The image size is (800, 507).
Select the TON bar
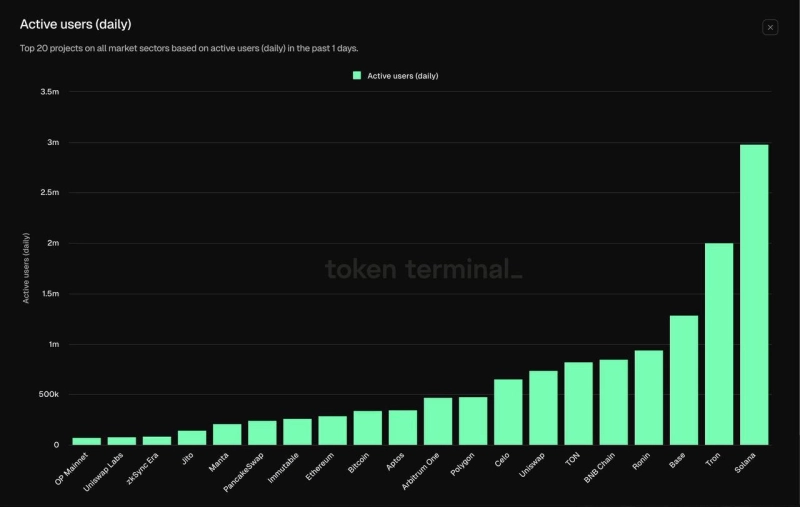578,403
